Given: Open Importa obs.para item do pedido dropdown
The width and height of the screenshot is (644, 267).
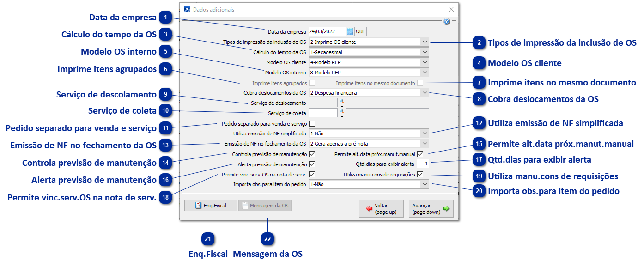Looking at the screenshot, I should coord(425,184).
